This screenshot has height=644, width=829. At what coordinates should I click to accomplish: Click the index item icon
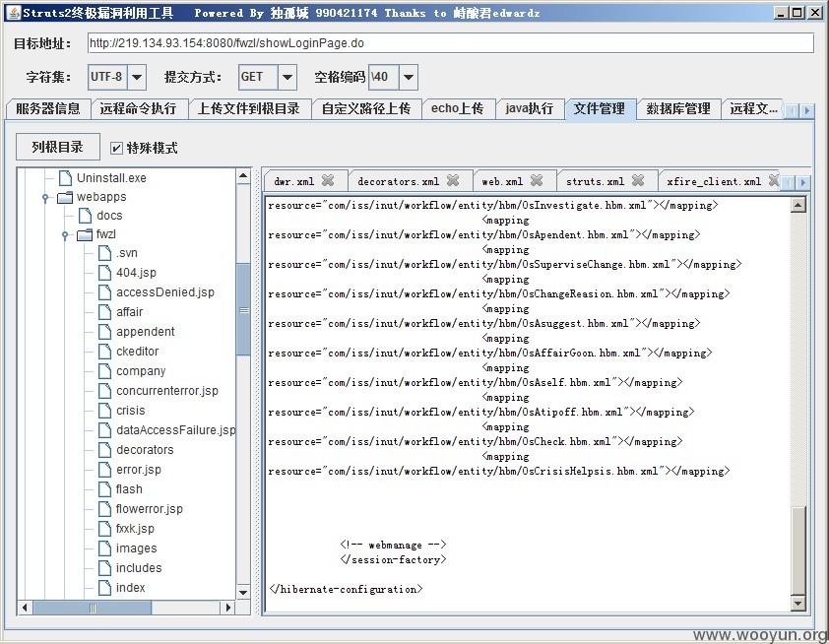click(x=104, y=588)
